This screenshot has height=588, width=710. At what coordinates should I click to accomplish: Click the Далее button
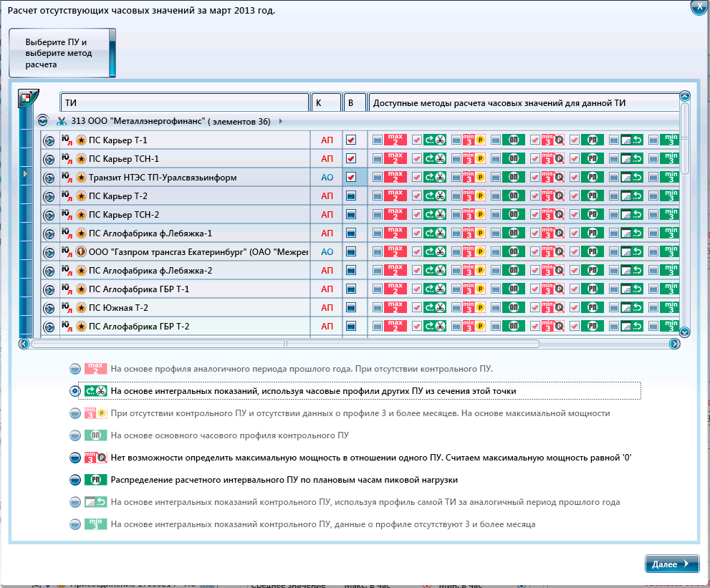click(x=671, y=564)
